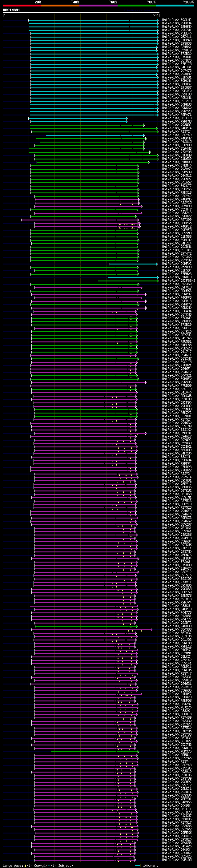The width and height of the screenshot is (197, 868).
Task: Click UniRef100_A9NSH6 label
Action: coord(177,382)
